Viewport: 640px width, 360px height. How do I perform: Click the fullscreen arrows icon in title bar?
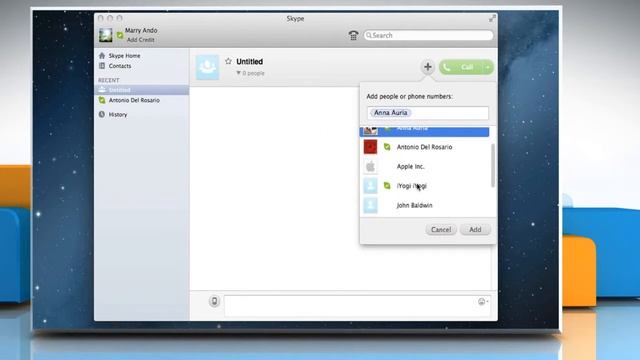click(492, 18)
